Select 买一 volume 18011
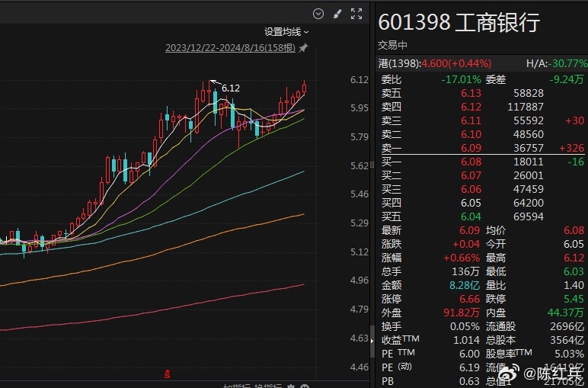The height and width of the screenshot is (388, 588). click(x=529, y=162)
